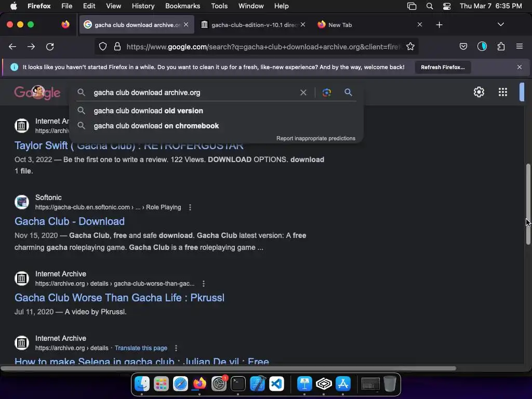Open the Firefox menu bar item

(x=39, y=6)
